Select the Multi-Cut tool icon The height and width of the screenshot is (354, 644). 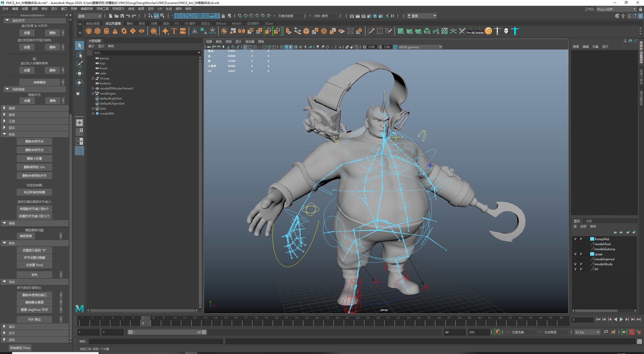coord(371,31)
